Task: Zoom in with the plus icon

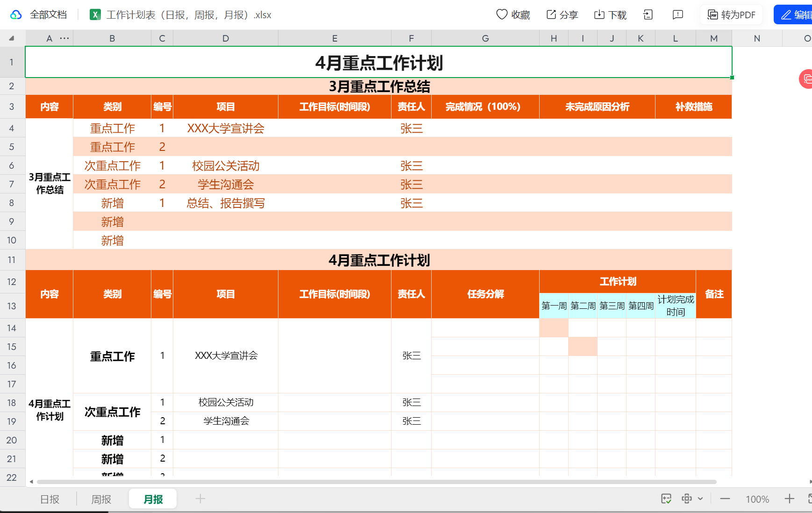Action: click(x=790, y=499)
